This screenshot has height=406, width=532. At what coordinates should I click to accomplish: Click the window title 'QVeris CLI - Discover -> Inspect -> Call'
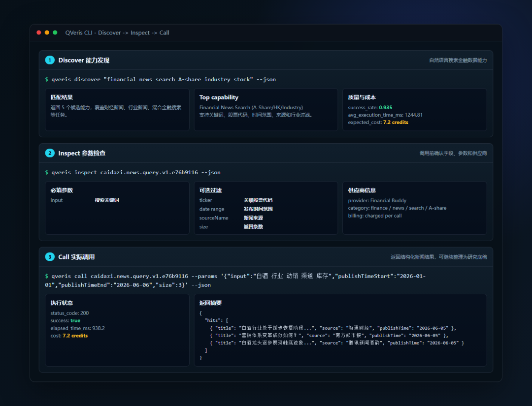117,33
